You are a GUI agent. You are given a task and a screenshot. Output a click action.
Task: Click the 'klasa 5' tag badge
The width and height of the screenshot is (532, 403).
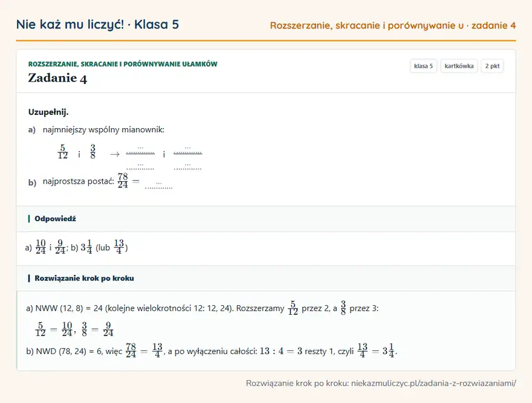(x=423, y=66)
